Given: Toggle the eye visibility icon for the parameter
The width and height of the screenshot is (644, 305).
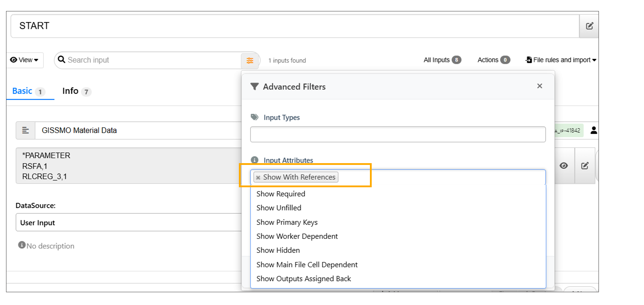Looking at the screenshot, I should click(563, 166).
